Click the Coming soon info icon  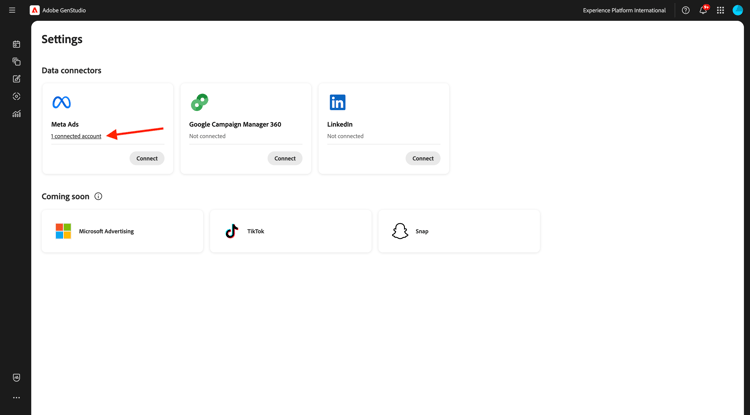coord(98,196)
